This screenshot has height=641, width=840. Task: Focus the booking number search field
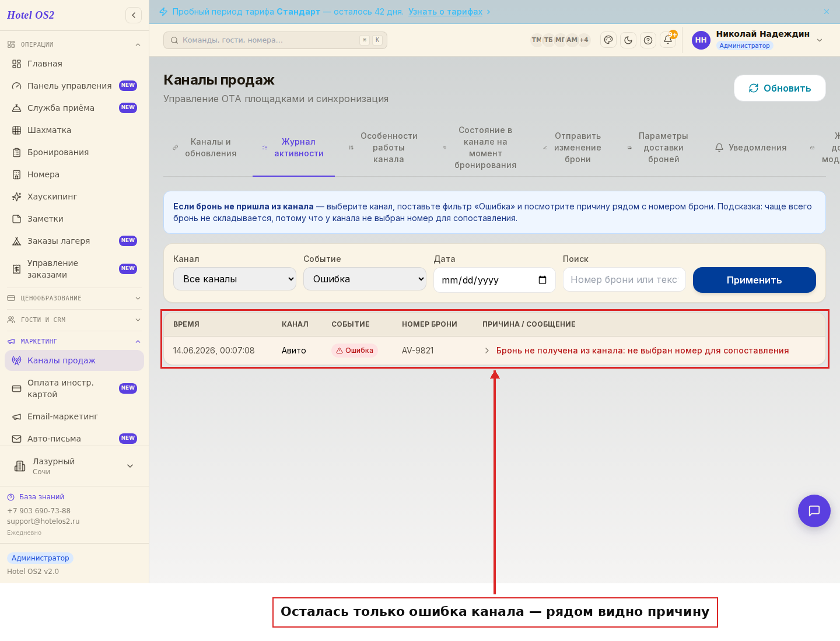click(624, 279)
